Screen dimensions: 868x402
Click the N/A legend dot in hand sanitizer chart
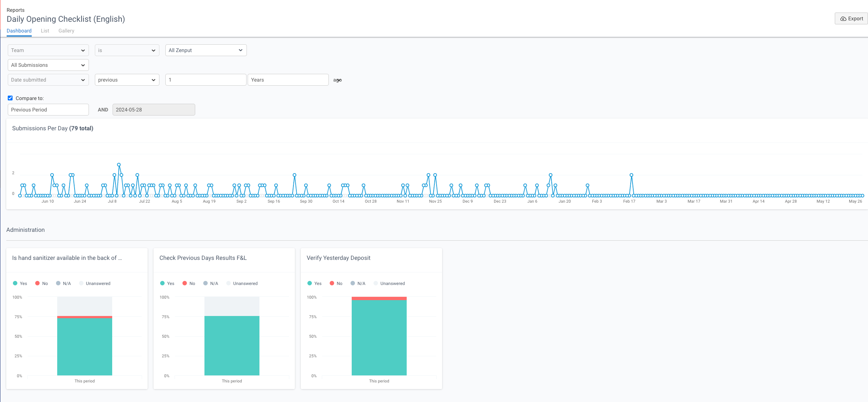(58, 283)
